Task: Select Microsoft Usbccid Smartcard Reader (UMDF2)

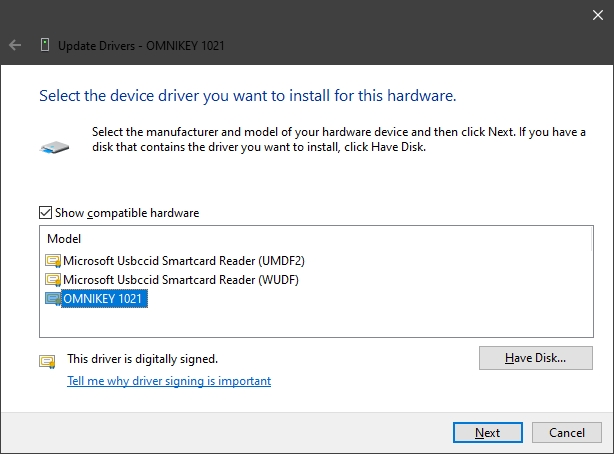Action: 184,261
